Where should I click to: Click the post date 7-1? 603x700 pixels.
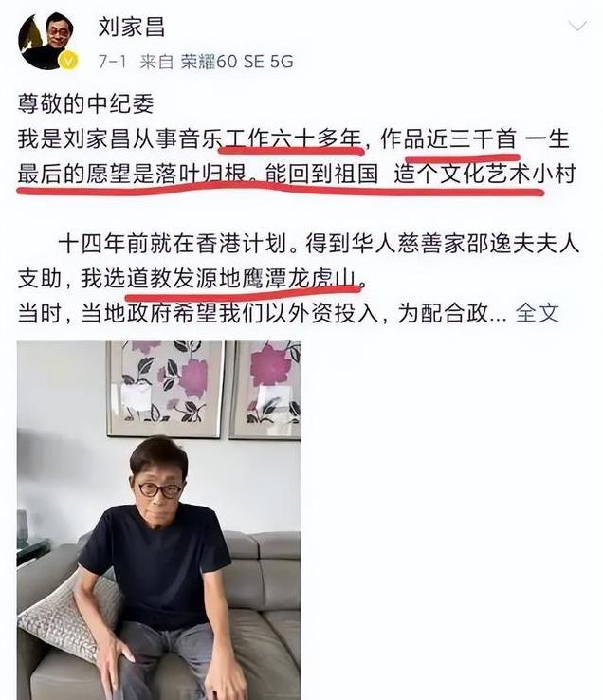pyautogui.click(x=113, y=61)
